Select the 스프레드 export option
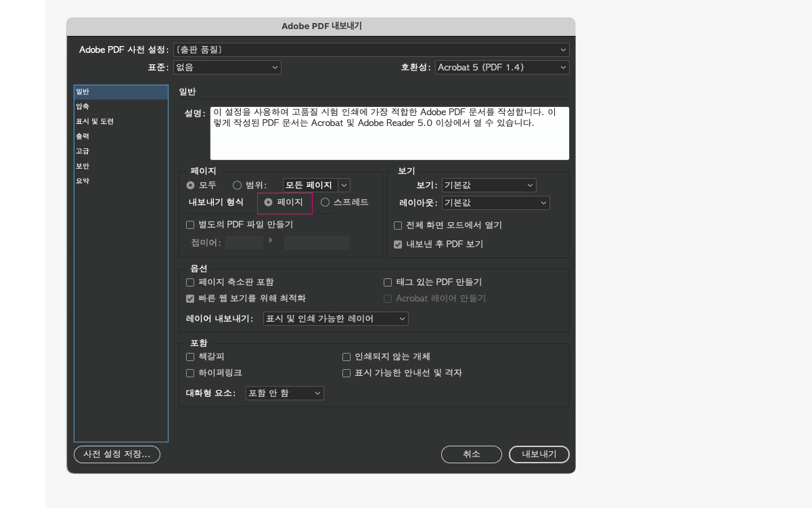The width and height of the screenshot is (812, 508). click(x=325, y=201)
